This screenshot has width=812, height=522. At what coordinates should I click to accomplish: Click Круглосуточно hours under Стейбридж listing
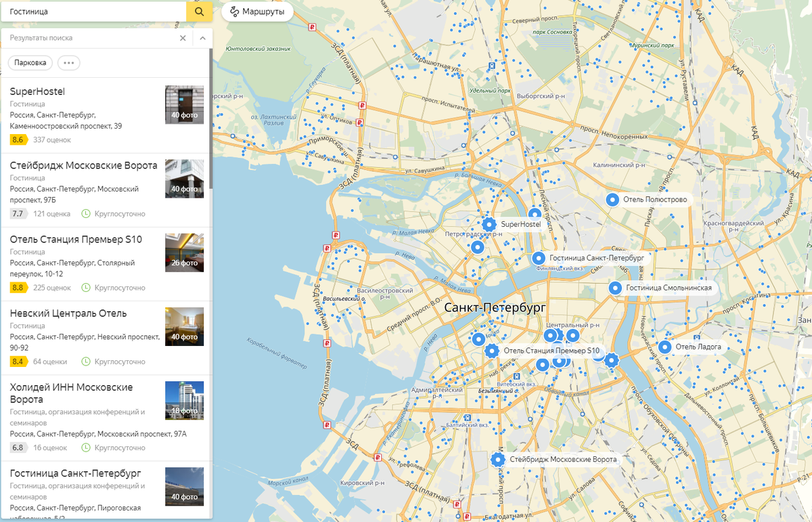(x=120, y=214)
